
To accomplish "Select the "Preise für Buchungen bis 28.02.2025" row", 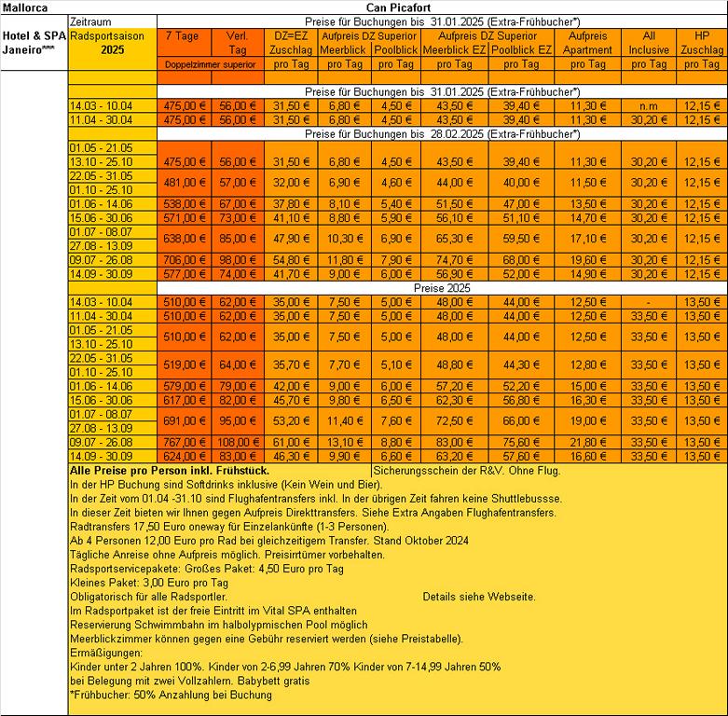I will pyautogui.click(x=442, y=134).
